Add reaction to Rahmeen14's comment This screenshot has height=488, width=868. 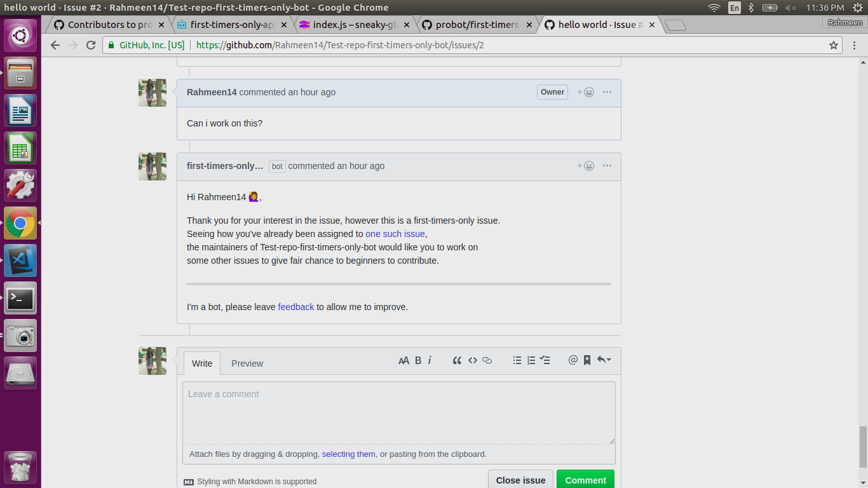(586, 92)
